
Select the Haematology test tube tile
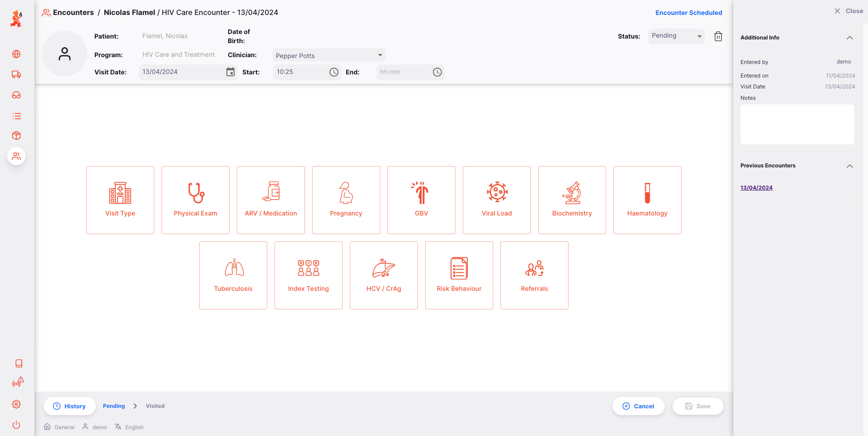pyautogui.click(x=647, y=200)
